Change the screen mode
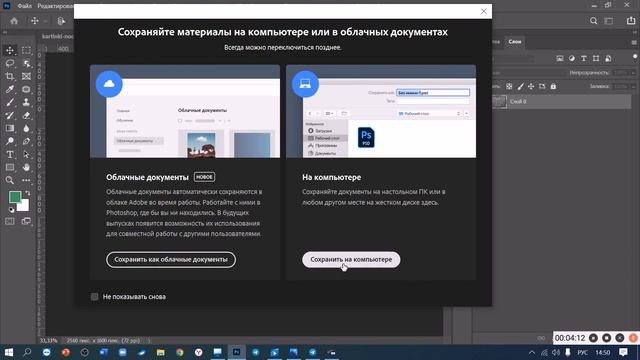The image size is (640, 360). tap(26, 221)
